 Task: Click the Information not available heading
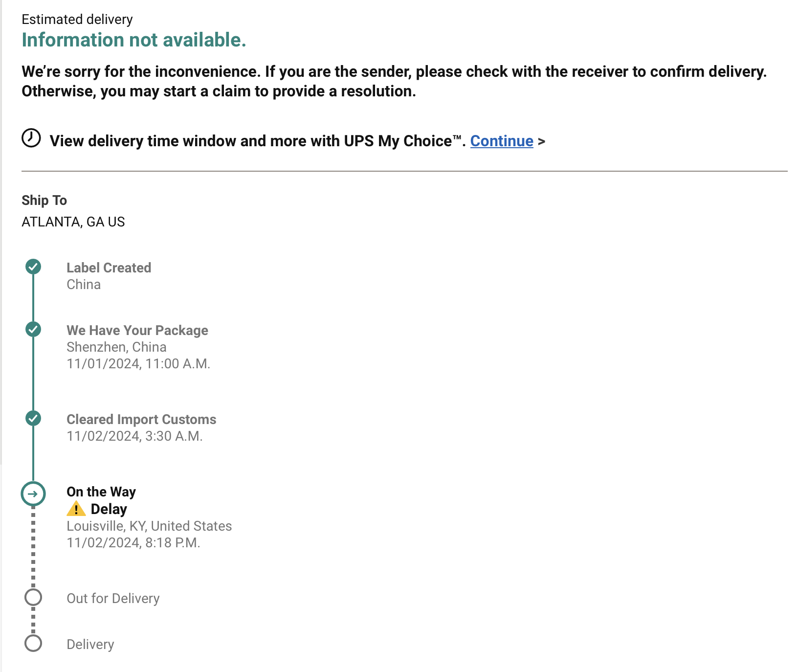[134, 40]
